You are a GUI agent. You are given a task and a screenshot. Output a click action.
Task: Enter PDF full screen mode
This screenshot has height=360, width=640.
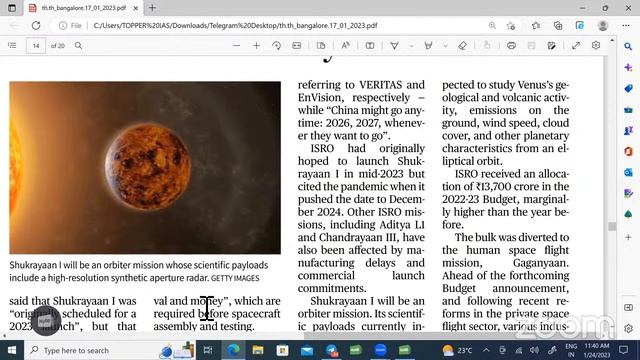pos(576,45)
